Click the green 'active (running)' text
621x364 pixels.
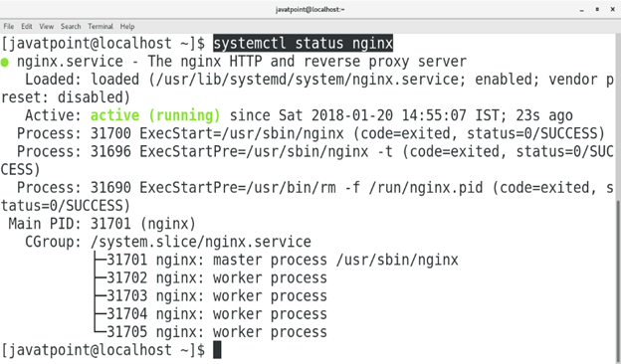(x=155, y=115)
